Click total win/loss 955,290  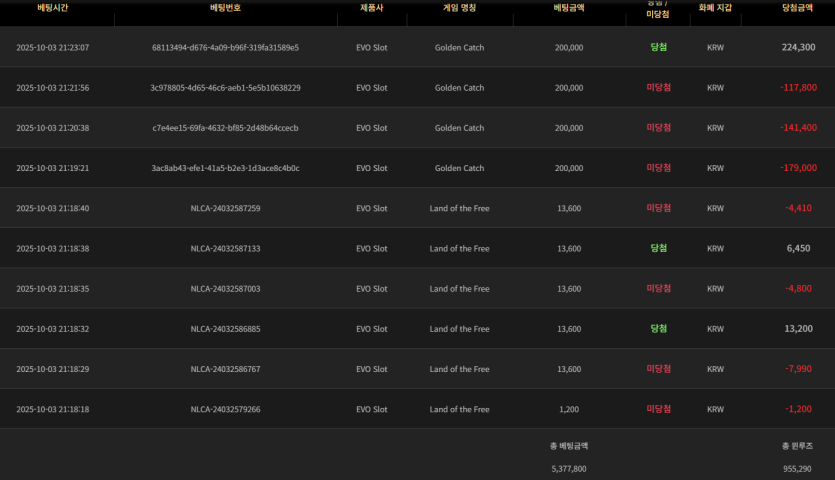(797, 469)
